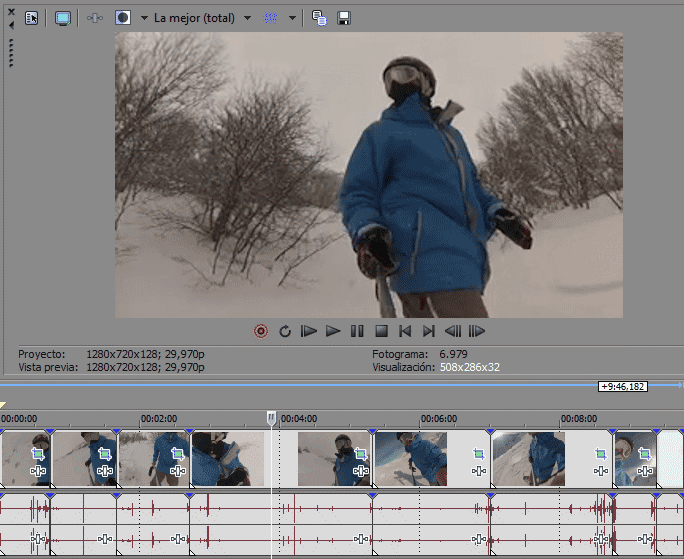This screenshot has height=559, width=684.
Task: Open the event pan/crop on first clip
Action: pyautogui.click(x=40, y=454)
